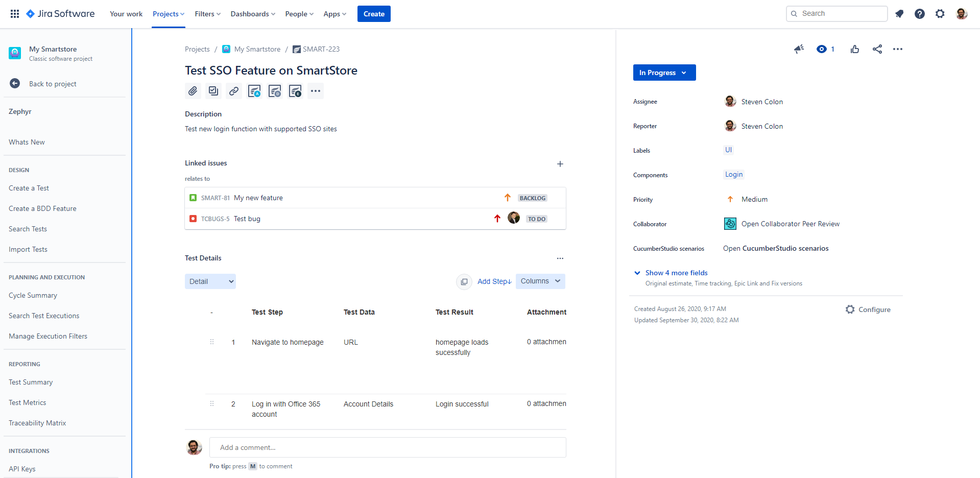Click the Zephyr icon with D badge
980x478 pixels.
pos(274,91)
